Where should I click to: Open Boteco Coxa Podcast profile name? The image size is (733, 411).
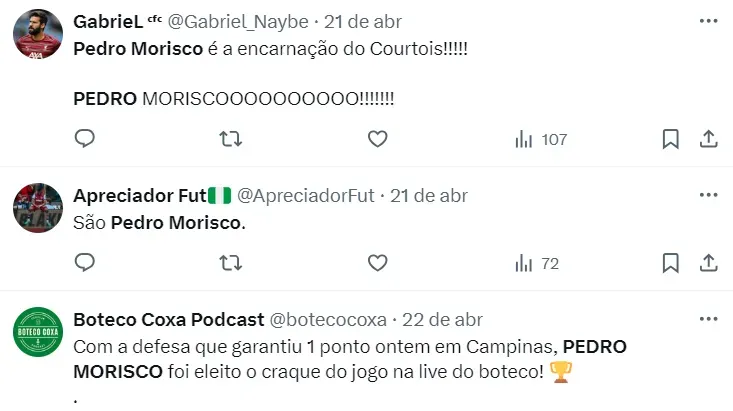(169, 320)
